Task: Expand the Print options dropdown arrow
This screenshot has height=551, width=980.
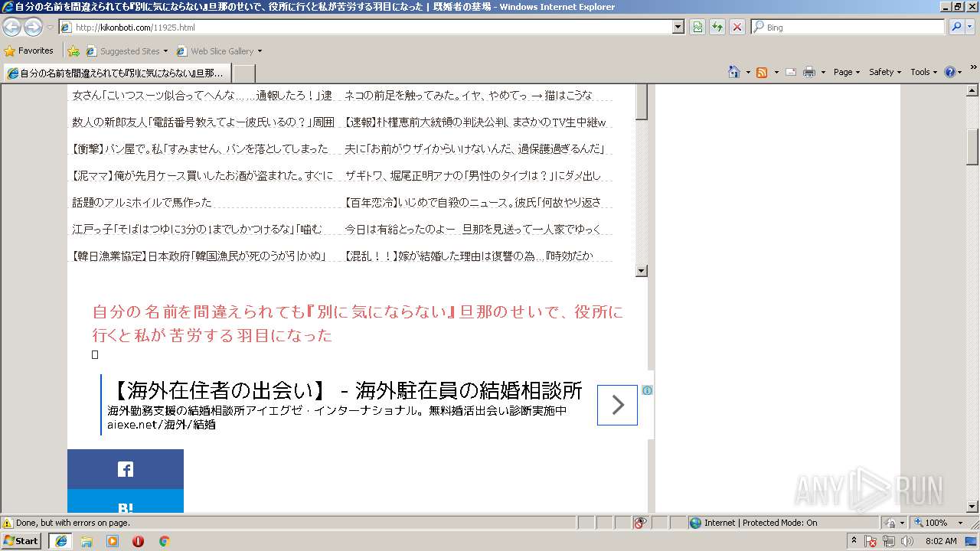Action: [823, 72]
